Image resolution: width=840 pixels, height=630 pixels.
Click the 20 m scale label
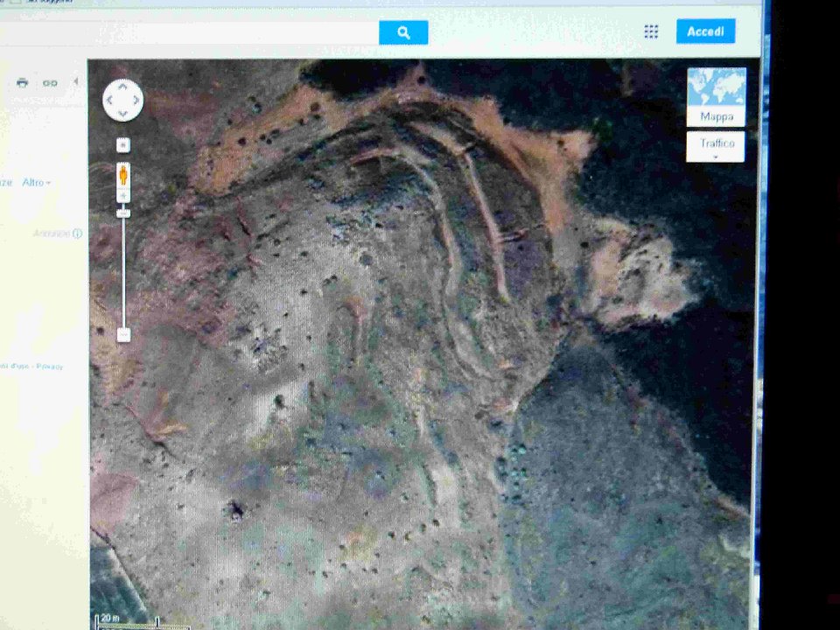point(110,618)
